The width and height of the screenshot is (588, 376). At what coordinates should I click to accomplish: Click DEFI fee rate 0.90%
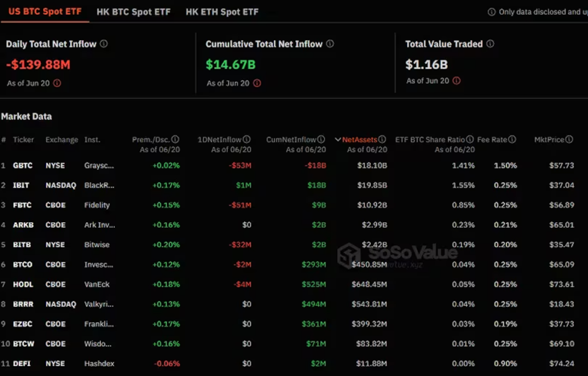tap(505, 363)
